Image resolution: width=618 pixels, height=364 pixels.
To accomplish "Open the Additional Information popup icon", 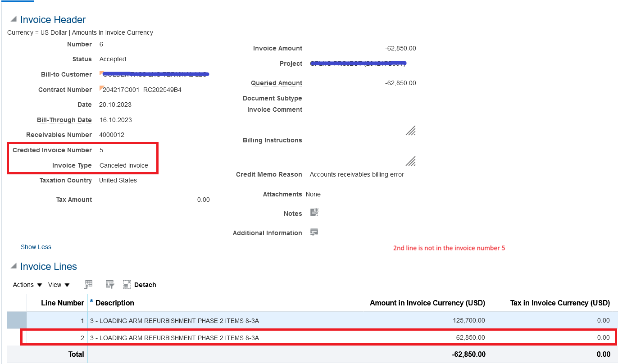I will point(314,232).
